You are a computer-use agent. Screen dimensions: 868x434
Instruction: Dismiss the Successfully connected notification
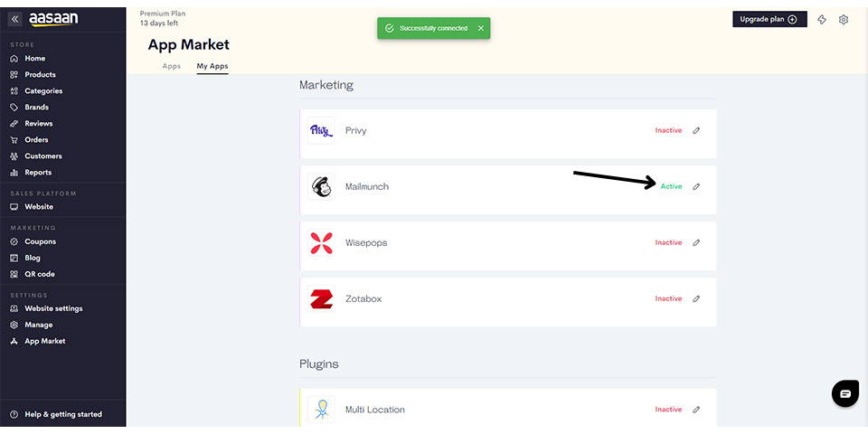coord(480,28)
